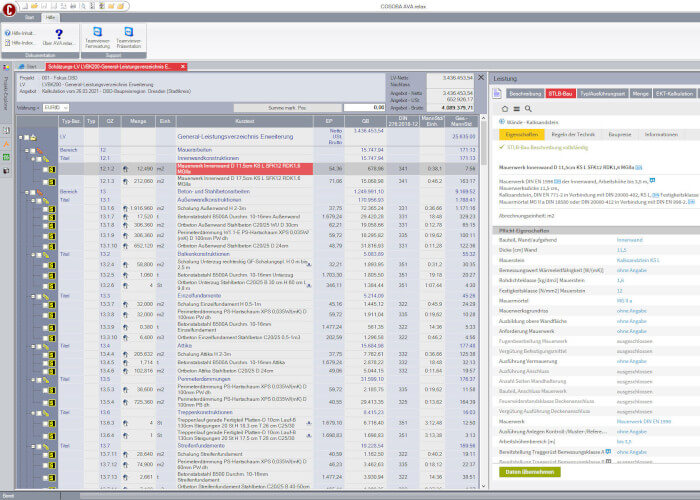Collapse Bereich 13 tree node
This screenshot has height=500, width=700.
27,192
